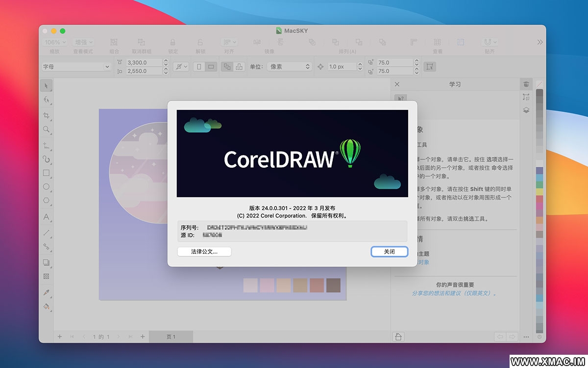
Task: Open the Objects layers docker icon
Action: (526, 110)
